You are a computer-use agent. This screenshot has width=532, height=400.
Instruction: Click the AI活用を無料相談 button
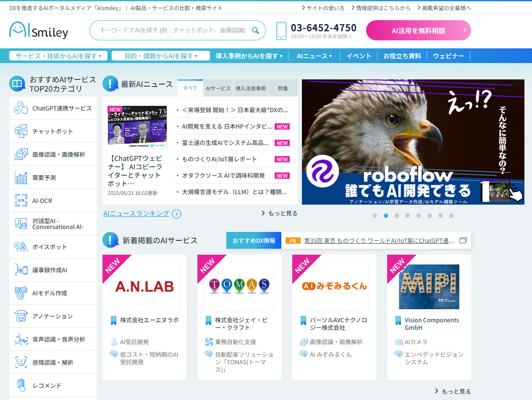pos(418,30)
